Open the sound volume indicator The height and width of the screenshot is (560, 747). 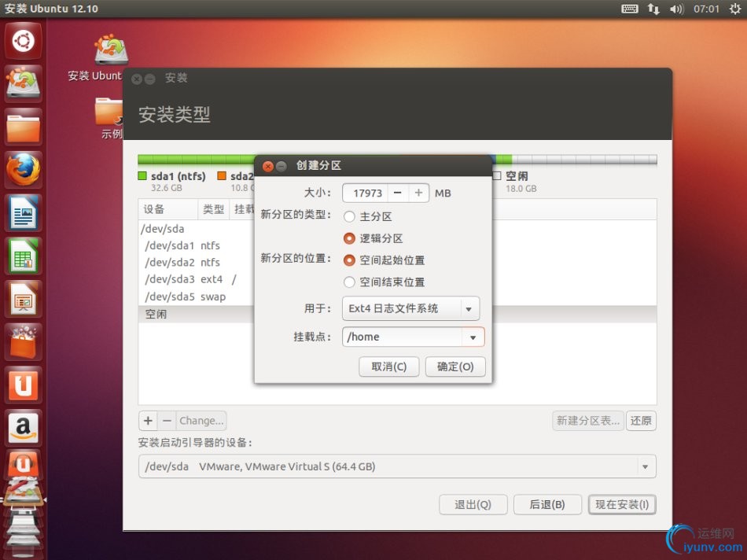(x=676, y=9)
